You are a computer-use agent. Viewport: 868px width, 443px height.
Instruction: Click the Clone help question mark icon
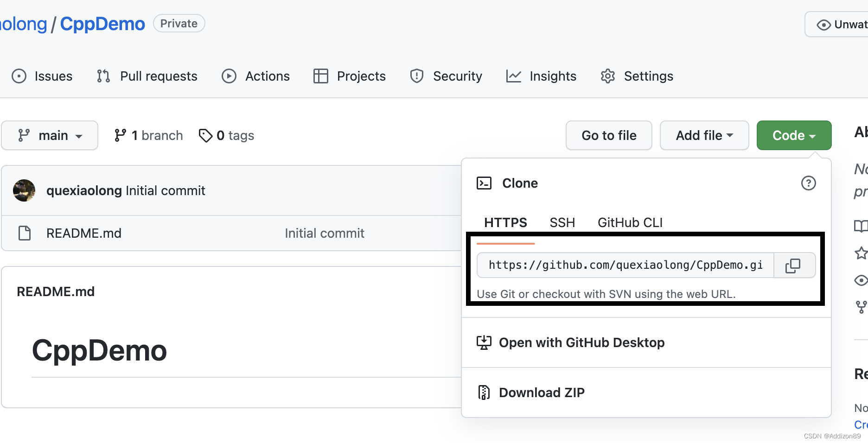[x=809, y=183]
